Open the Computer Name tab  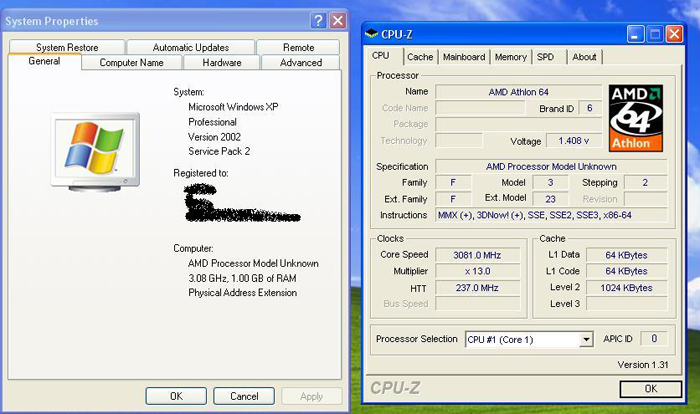[x=131, y=63]
